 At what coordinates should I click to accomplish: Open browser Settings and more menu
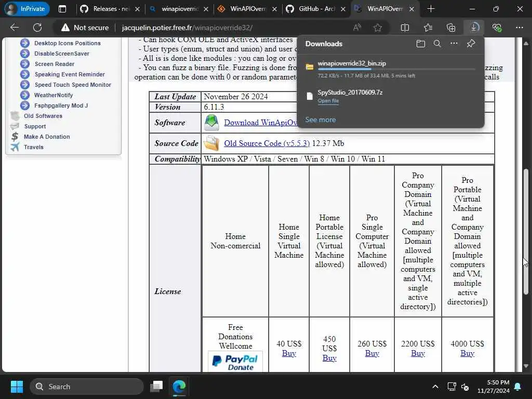(520, 28)
